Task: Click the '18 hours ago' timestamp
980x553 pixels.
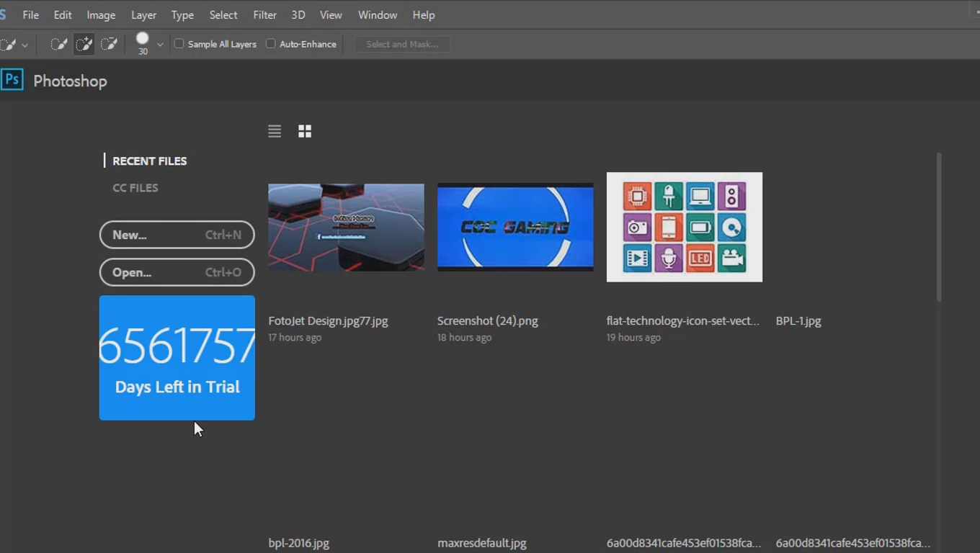Action: point(464,338)
